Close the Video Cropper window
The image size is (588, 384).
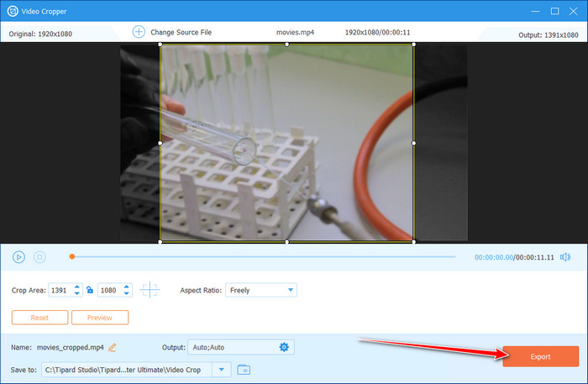click(x=574, y=11)
